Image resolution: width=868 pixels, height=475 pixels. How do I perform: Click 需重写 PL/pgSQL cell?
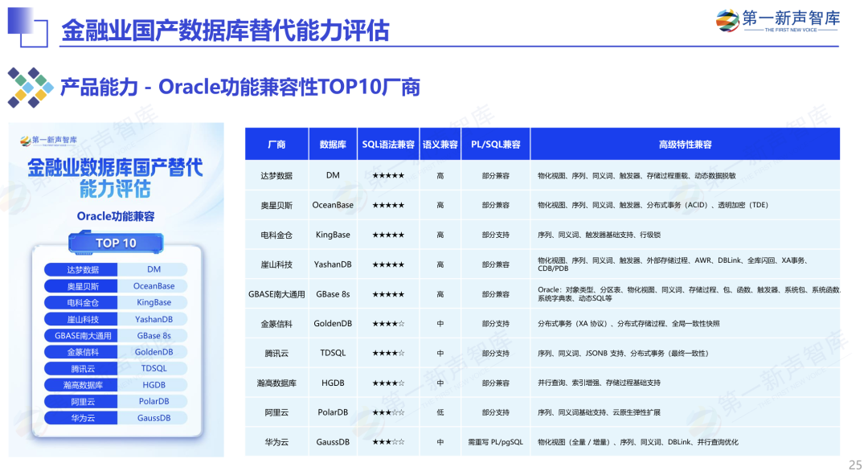pos(495,442)
